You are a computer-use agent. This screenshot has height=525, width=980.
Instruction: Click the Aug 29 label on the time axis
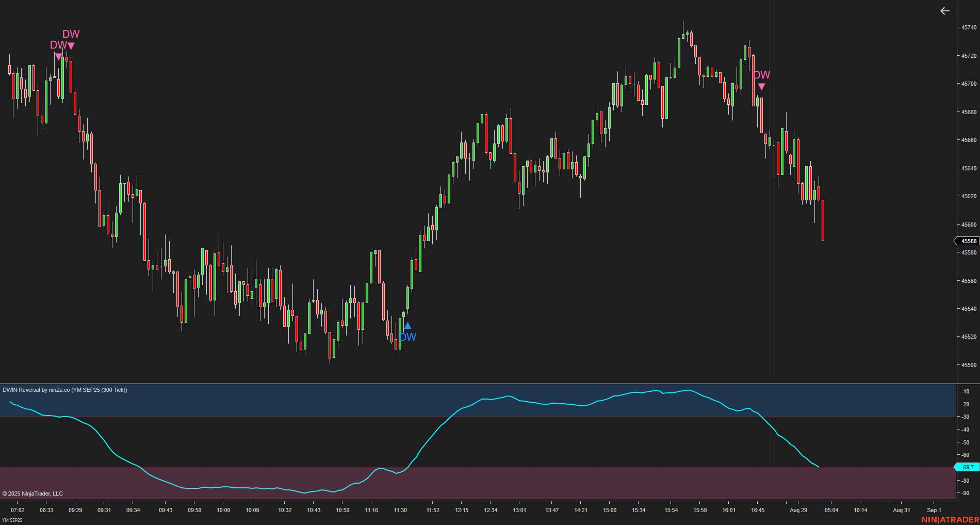pyautogui.click(x=799, y=510)
